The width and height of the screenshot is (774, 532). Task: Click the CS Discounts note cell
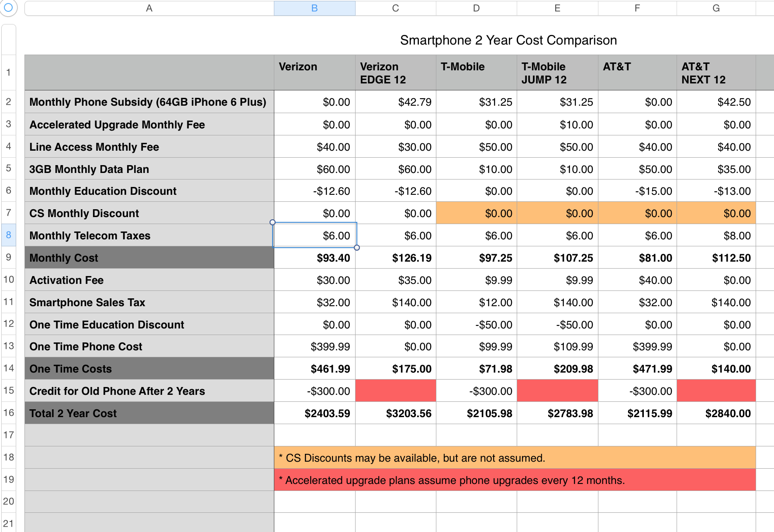pos(515,458)
